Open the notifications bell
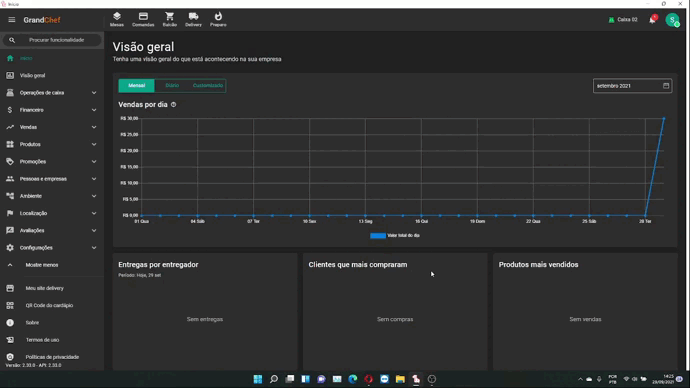690x388 pixels. (x=653, y=20)
